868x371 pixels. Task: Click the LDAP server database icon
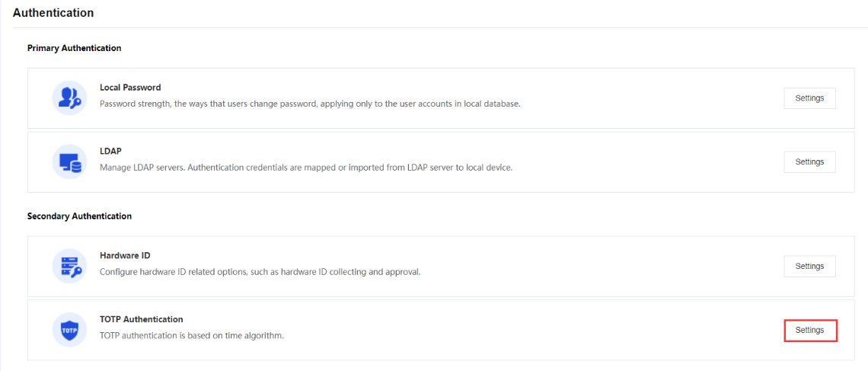[69, 162]
